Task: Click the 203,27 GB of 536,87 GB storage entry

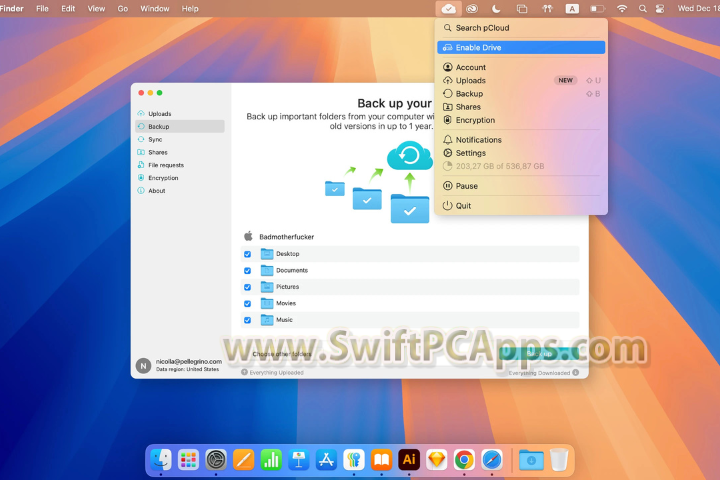Action: click(x=521, y=166)
